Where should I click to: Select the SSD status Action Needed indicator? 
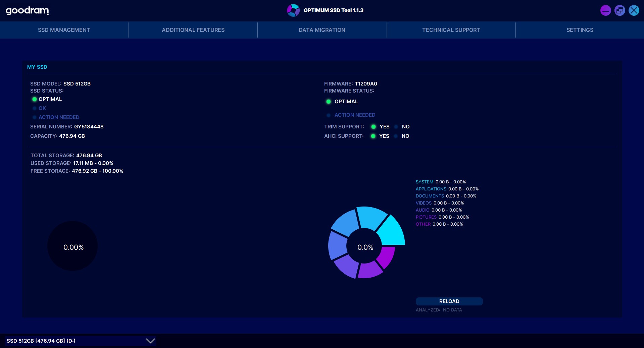34,117
